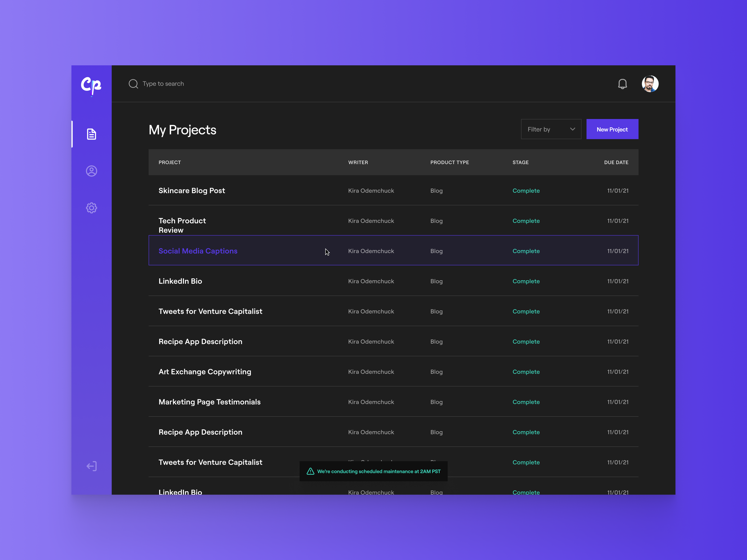This screenshot has height=560, width=747.
Task: Click the scheduled maintenance notification text
Action: coord(379,471)
